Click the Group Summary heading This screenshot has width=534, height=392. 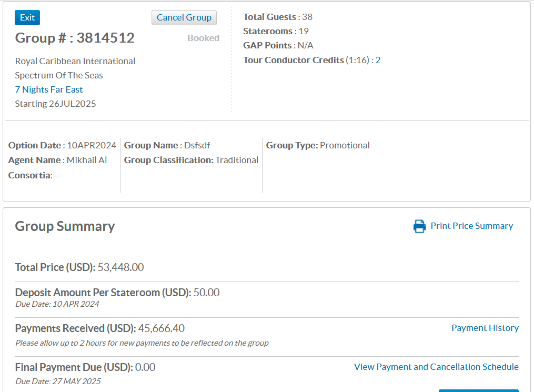coord(65,226)
